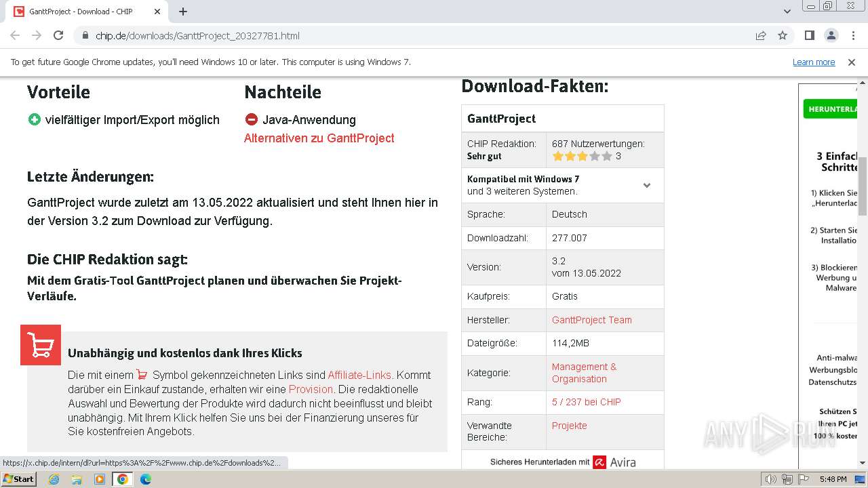Open Action Center flag icon
Image resolution: width=868 pixels, height=488 pixels.
coord(803,479)
